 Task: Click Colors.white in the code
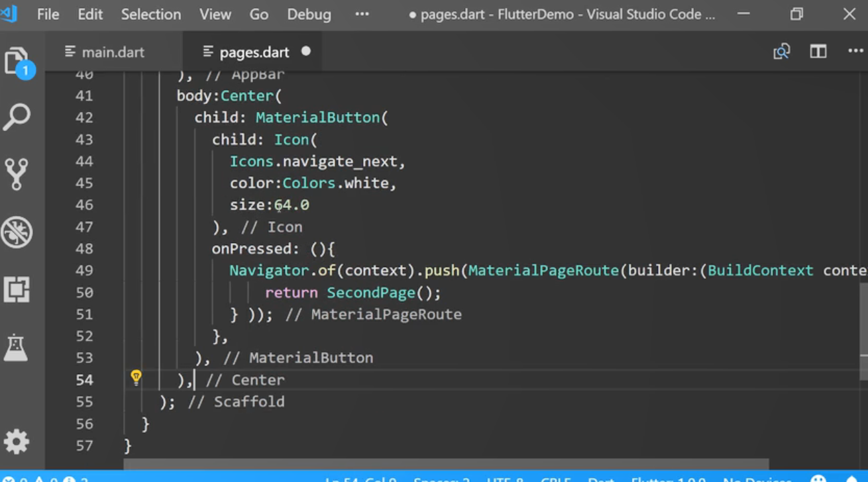(x=335, y=183)
